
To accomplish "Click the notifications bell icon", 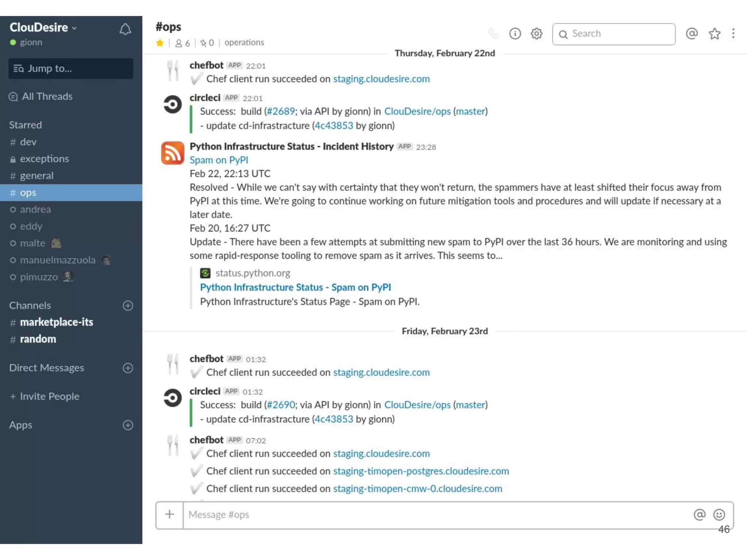I will [125, 29].
